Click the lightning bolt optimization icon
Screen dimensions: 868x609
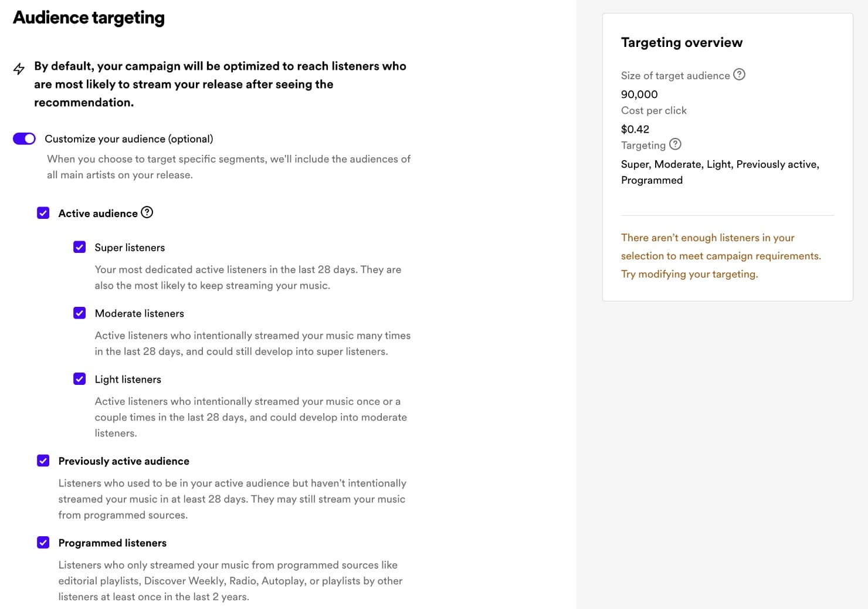pyautogui.click(x=19, y=69)
